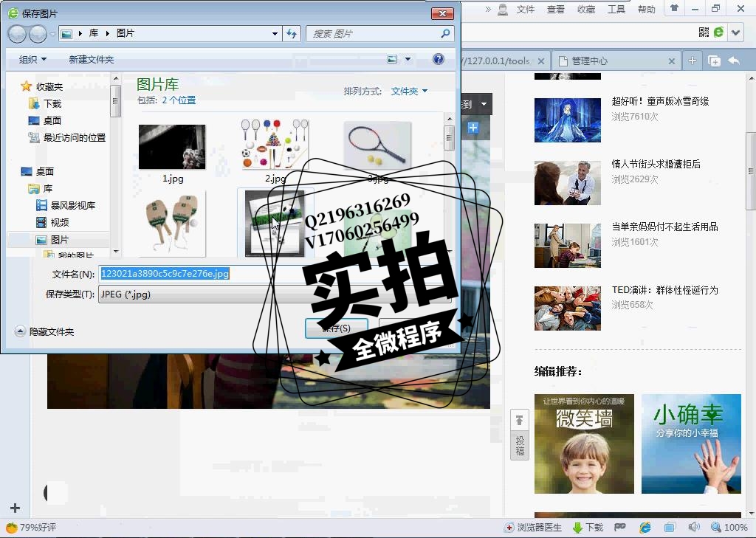The width and height of the screenshot is (756, 538).
Task: Open video 情人节街头求婚遭拒后
Action: (x=656, y=164)
